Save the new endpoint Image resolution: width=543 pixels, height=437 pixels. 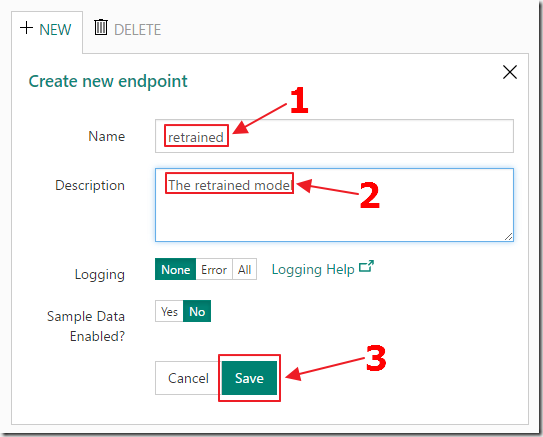[x=249, y=378]
